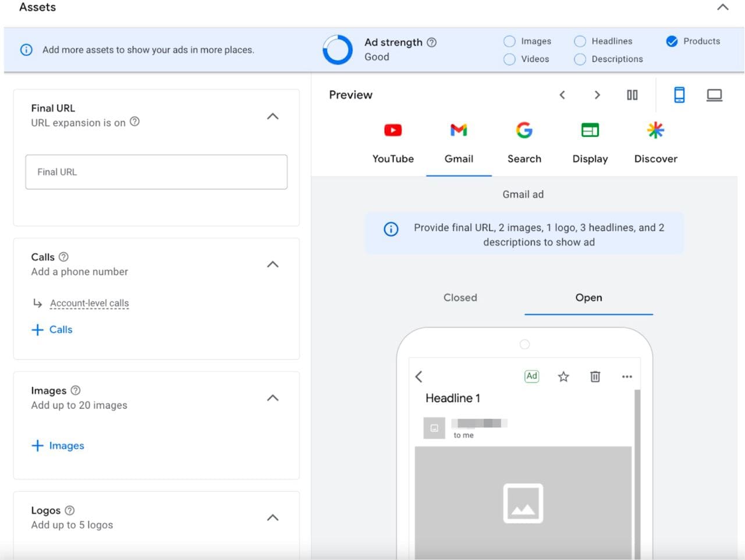This screenshot has width=745, height=560.
Task: Switch to the Closed ad view tab
Action: (460, 297)
